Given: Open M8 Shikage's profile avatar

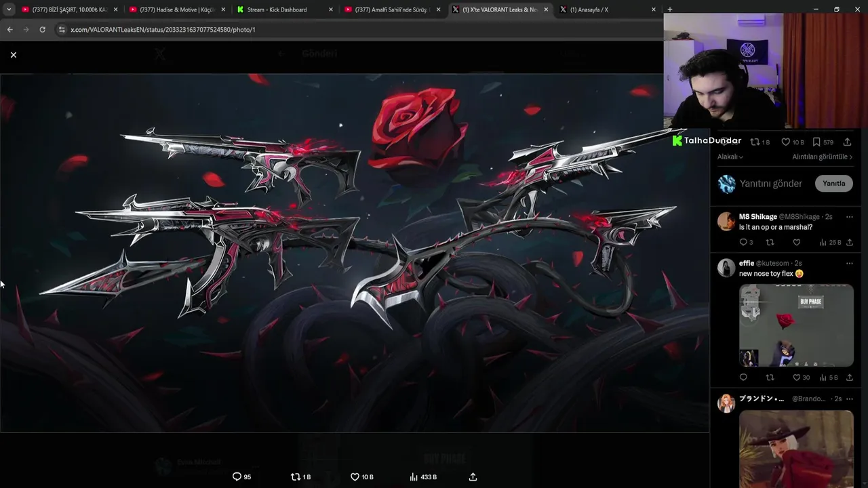Looking at the screenshot, I should pyautogui.click(x=726, y=221).
